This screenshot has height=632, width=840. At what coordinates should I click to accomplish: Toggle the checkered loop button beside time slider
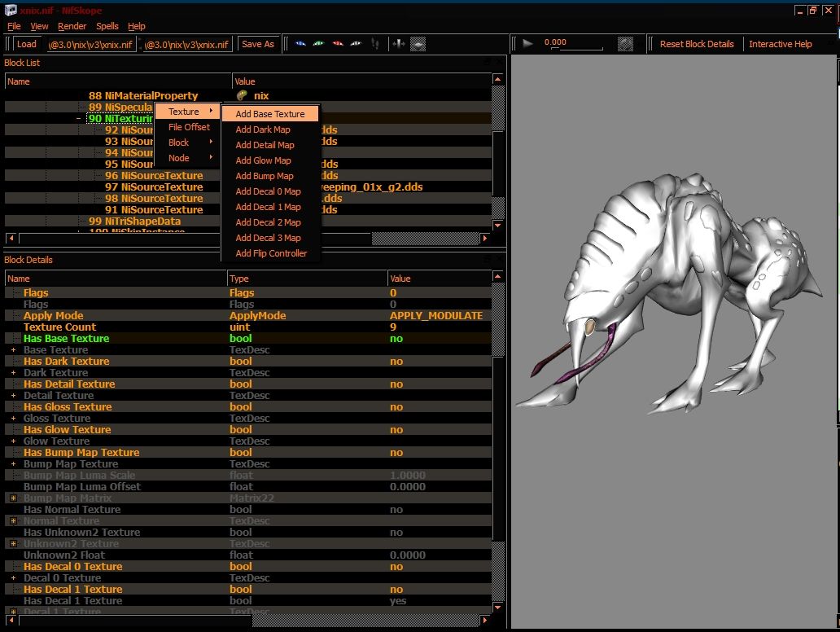(x=625, y=44)
